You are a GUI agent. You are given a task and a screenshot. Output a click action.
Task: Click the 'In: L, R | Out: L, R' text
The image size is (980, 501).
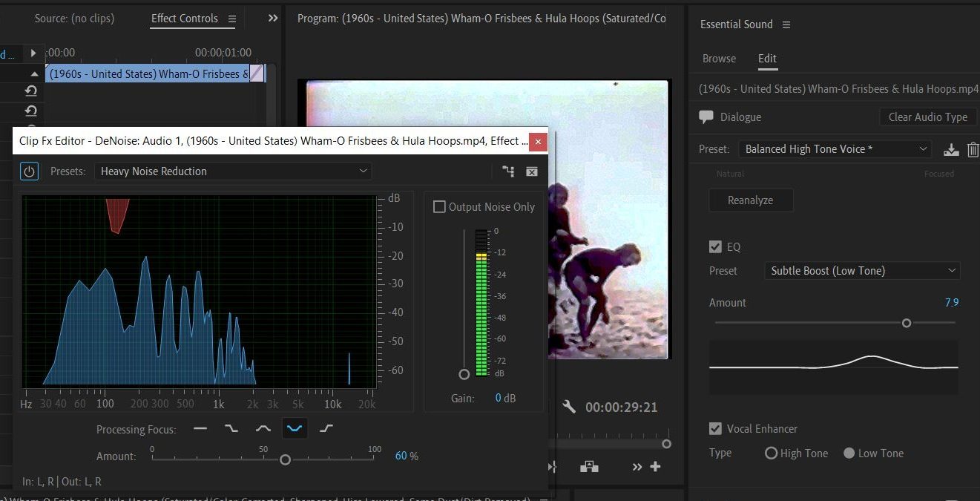62,482
